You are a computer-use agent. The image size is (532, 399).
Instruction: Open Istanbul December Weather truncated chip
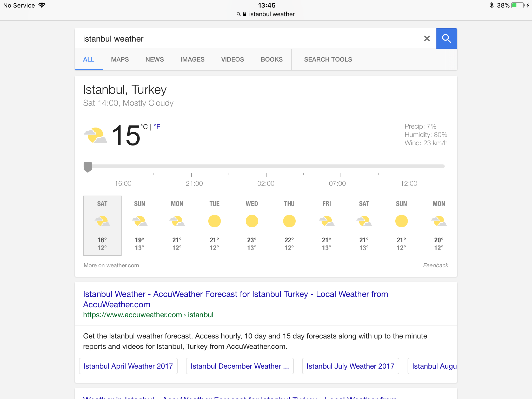(240, 366)
